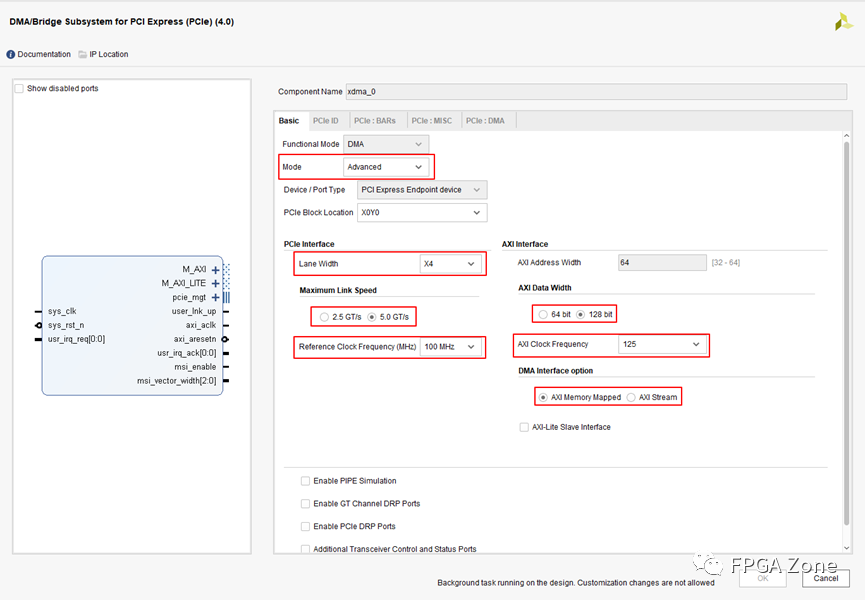The height and width of the screenshot is (600, 865).
Task: Enable PCIe DRP Ports checkbox
Action: (x=305, y=526)
